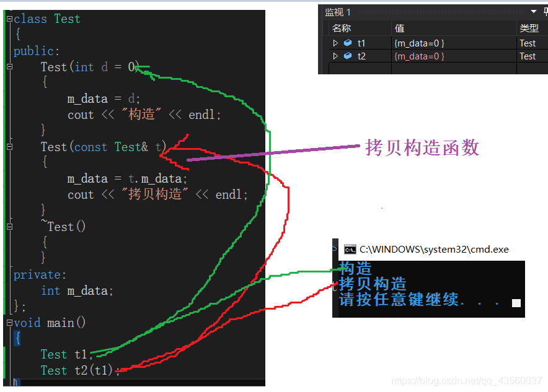Collapse the class Test code block
Image resolution: width=548 pixels, height=392 pixels.
coord(10,19)
